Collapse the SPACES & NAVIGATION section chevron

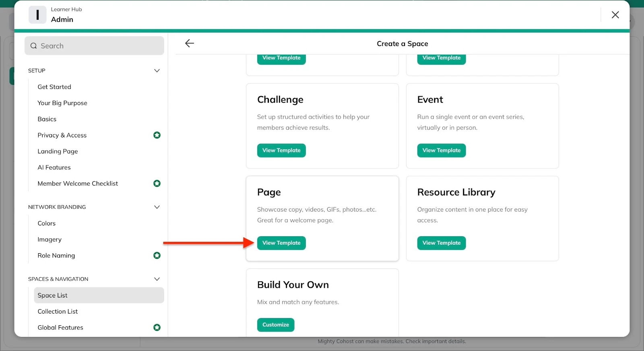tap(157, 279)
